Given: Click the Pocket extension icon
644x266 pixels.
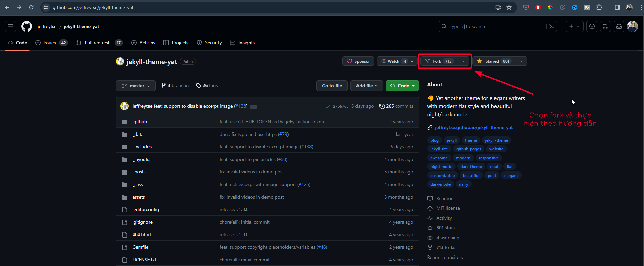Looking at the screenshot, I should click(526, 7).
